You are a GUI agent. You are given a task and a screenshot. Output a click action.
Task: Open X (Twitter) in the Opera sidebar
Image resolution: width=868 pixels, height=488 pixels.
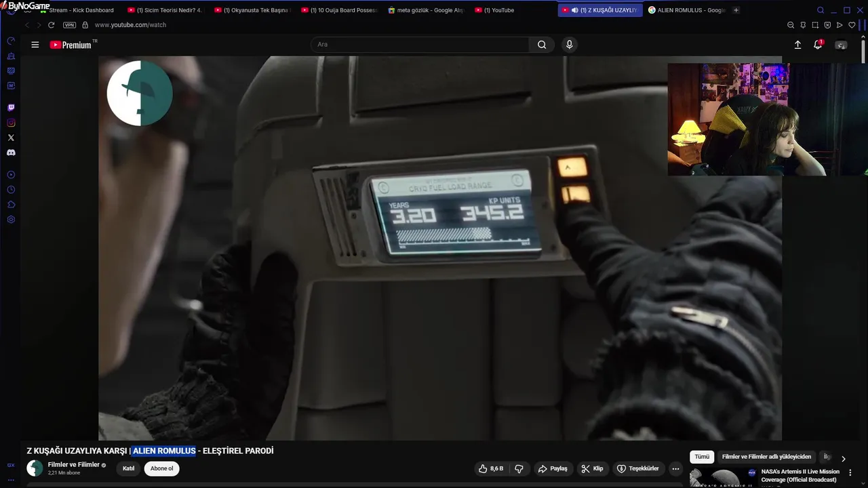(11, 138)
